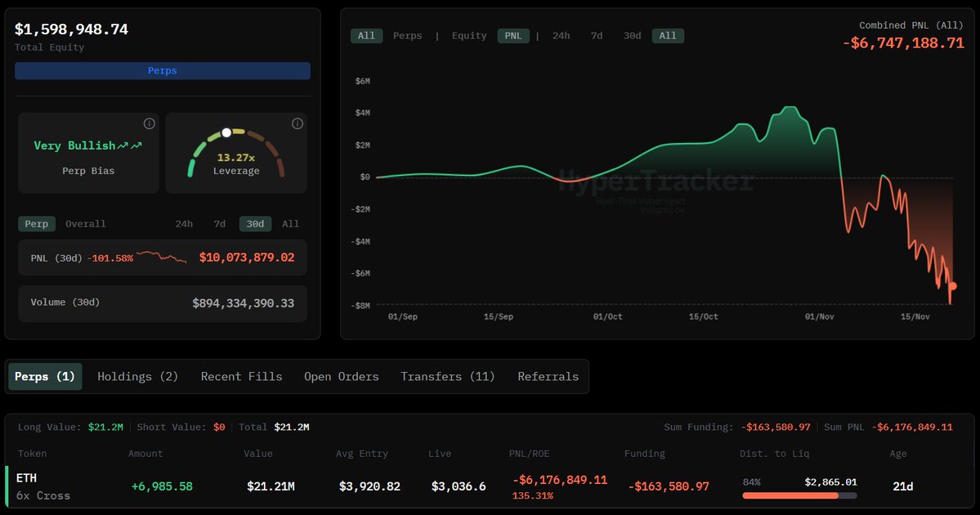
Task: Set stats period to 24h
Action: (x=184, y=224)
